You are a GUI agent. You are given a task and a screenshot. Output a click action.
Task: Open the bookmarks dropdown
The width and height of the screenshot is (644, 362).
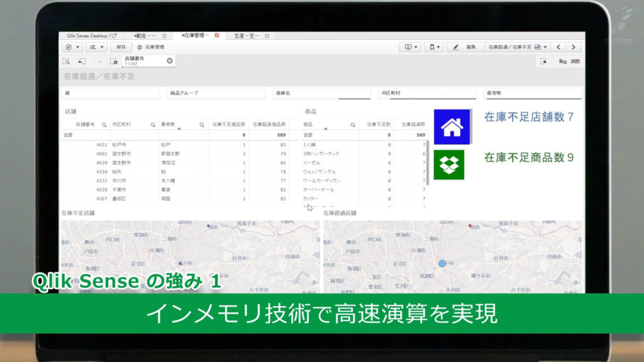(434, 47)
